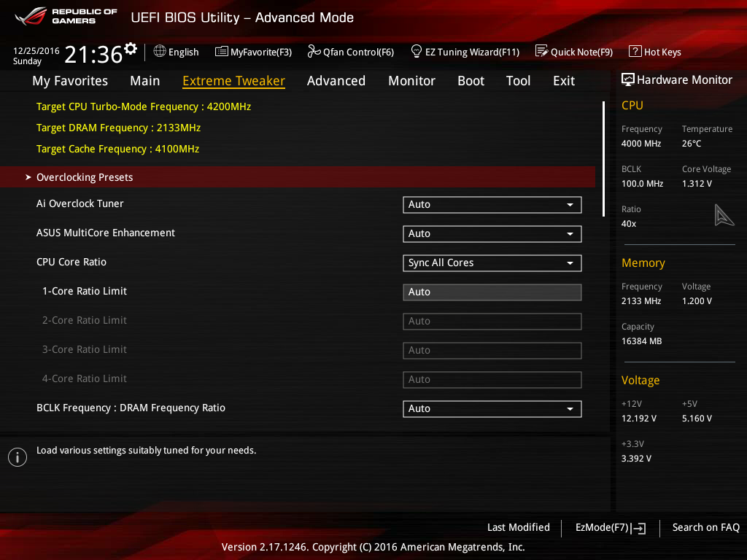Switch to Main tab
The image size is (747, 560).
[145, 81]
